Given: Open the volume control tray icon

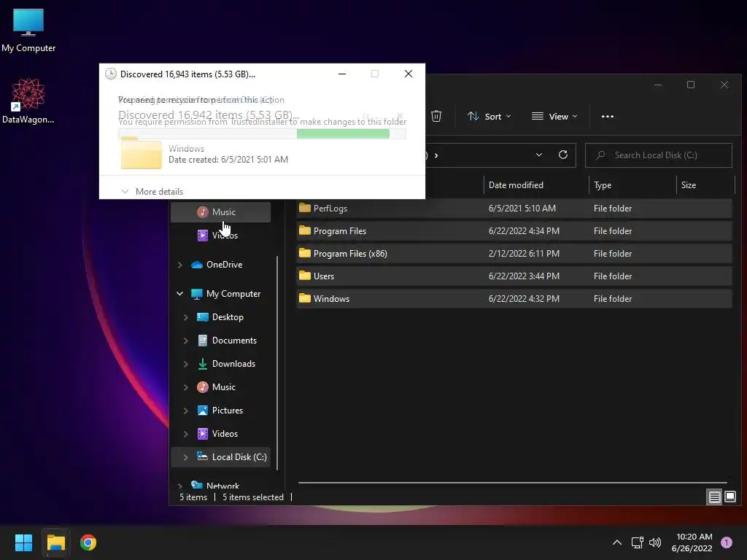Looking at the screenshot, I should 656,542.
